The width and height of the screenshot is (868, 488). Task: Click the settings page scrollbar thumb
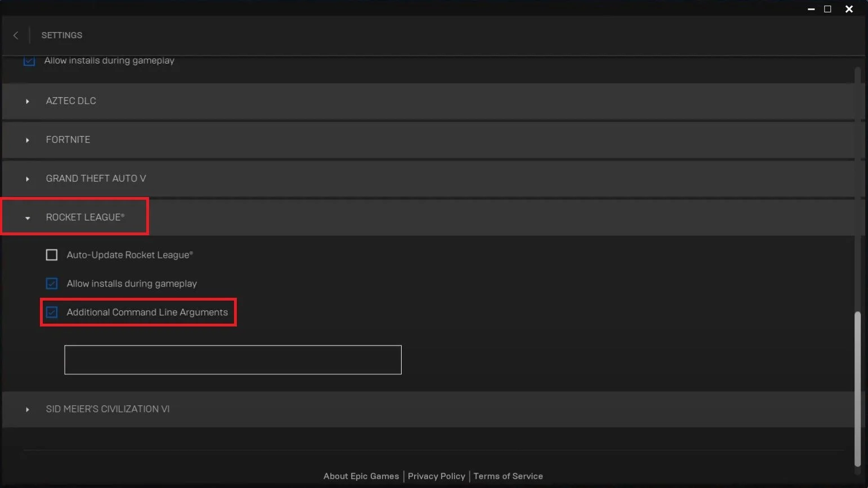[857, 389]
